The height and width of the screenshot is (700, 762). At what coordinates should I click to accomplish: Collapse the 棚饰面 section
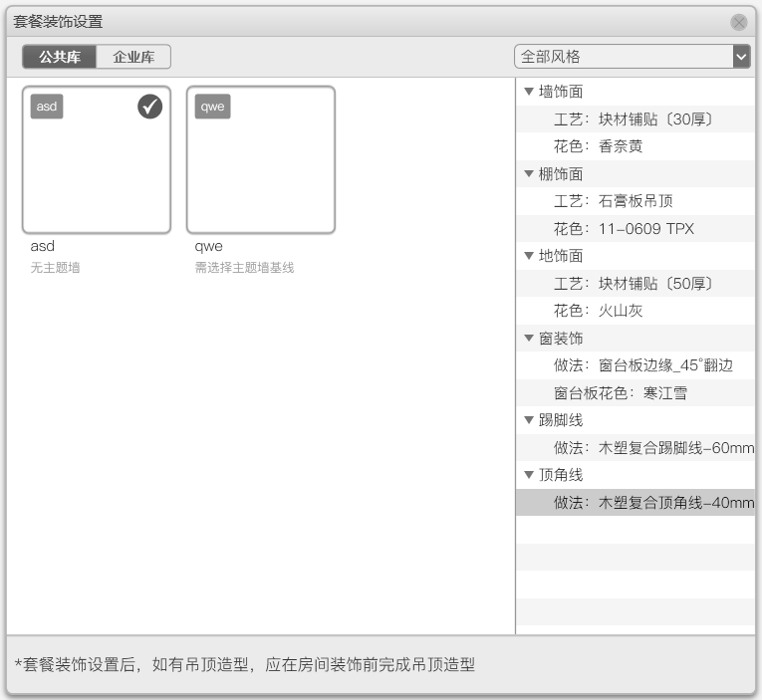click(x=529, y=173)
